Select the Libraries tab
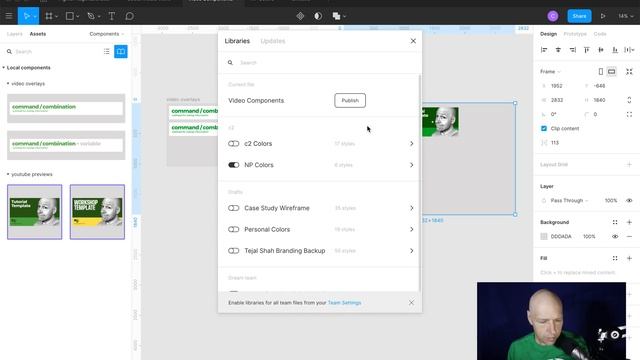The width and height of the screenshot is (640, 360). point(237,41)
